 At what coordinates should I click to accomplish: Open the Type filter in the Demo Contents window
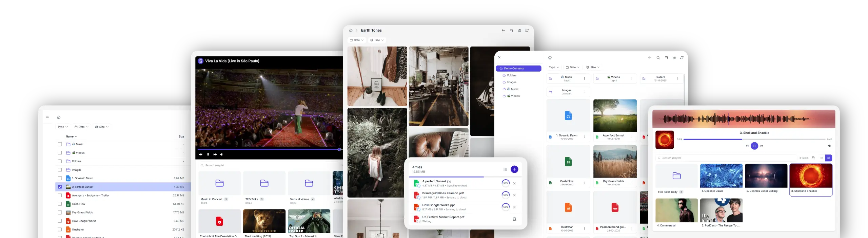pos(554,67)
